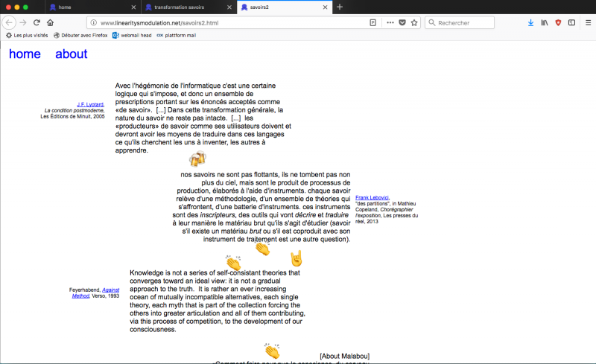Viewport: 596px width, 364px height.
Task: Save page to Pocket
Action: [402, 23]
